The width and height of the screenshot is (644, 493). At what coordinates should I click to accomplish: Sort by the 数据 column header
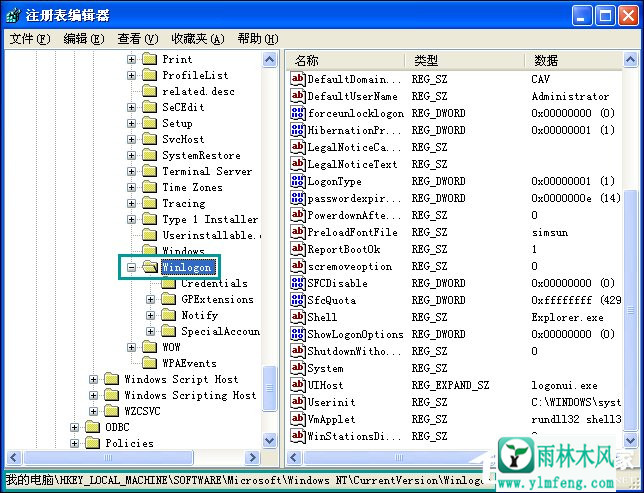coord(574,61)
